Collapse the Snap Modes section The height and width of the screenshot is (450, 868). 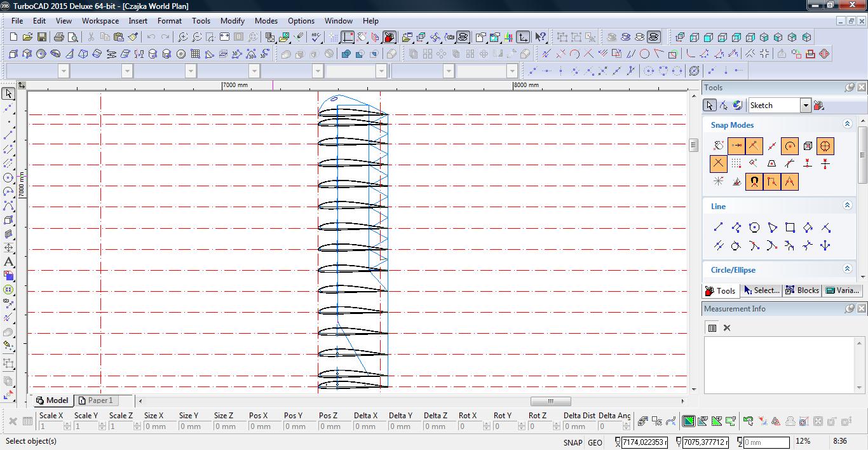pos(847,124)
